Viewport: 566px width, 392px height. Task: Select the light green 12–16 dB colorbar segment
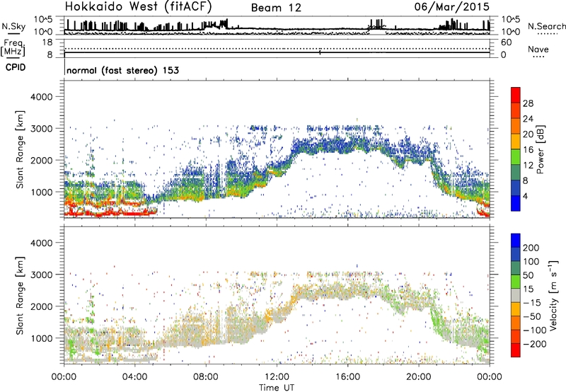[x=516, y=157]
